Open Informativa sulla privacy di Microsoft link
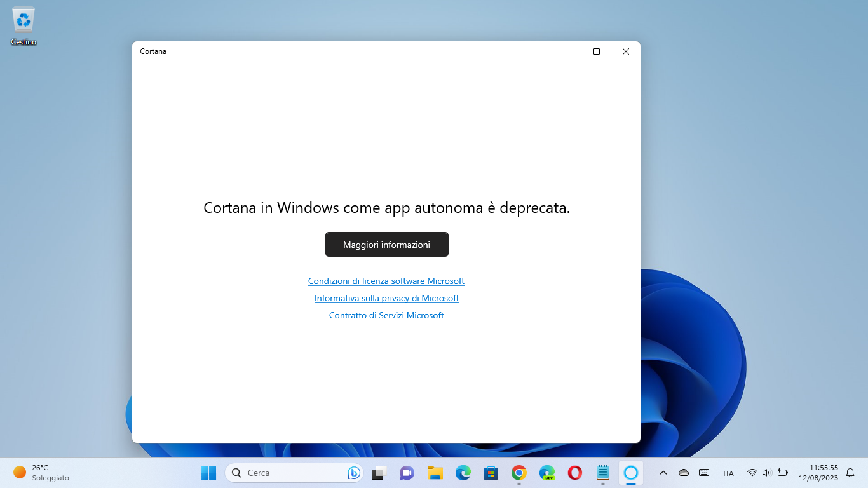 point(386,298)
